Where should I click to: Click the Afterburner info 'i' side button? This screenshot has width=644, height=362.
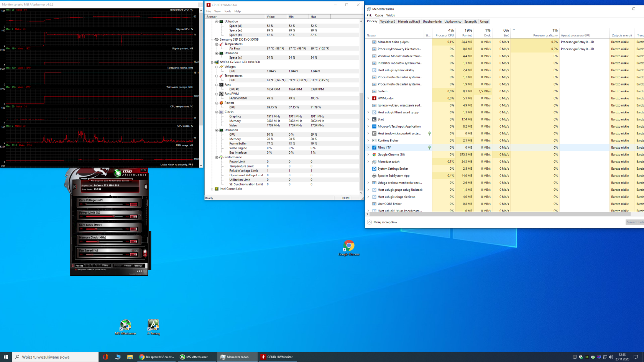146,187
